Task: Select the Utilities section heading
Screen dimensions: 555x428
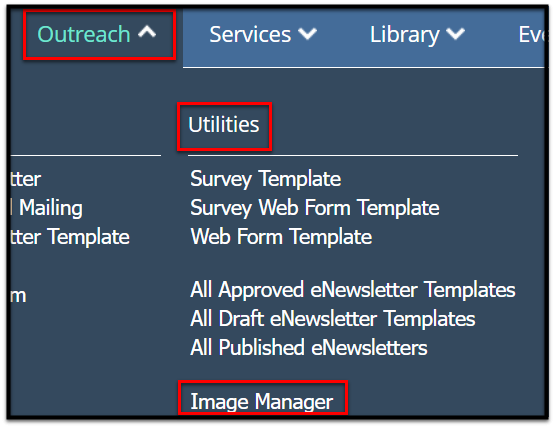Action: 224,125
